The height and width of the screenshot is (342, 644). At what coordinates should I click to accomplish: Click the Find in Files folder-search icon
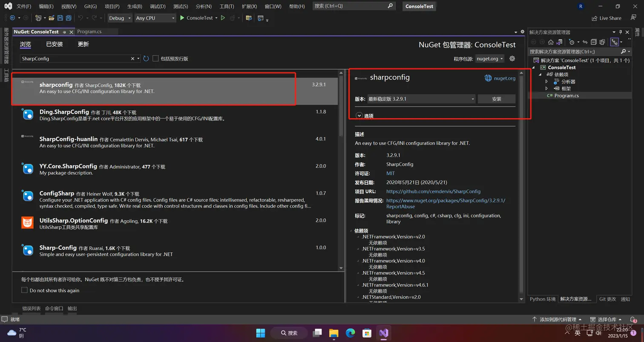click(x=249, y=18)
